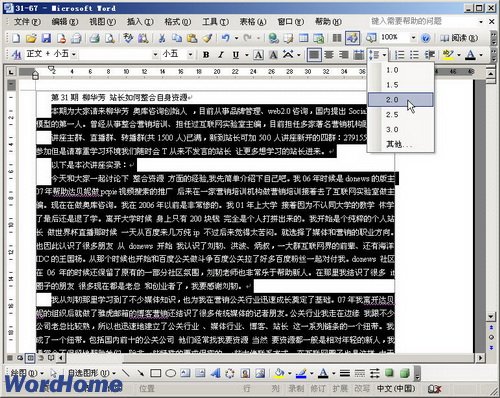
Task: Open the font name dropdown arrow
Action: coord(155,54)
